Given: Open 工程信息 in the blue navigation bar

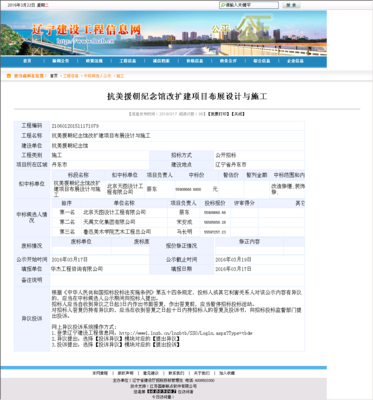Looking at the screenshot, I should click(128, 61).
